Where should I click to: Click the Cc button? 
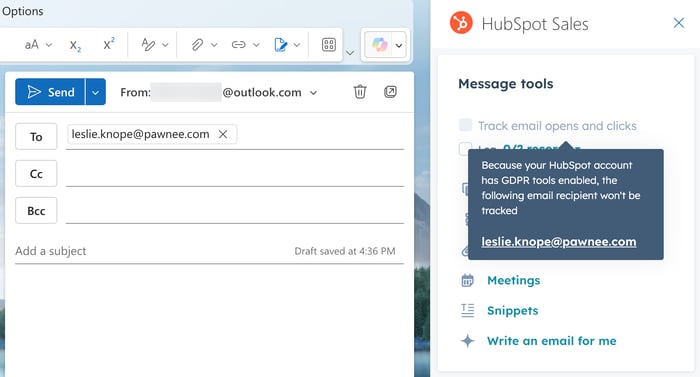pos(36,173)
